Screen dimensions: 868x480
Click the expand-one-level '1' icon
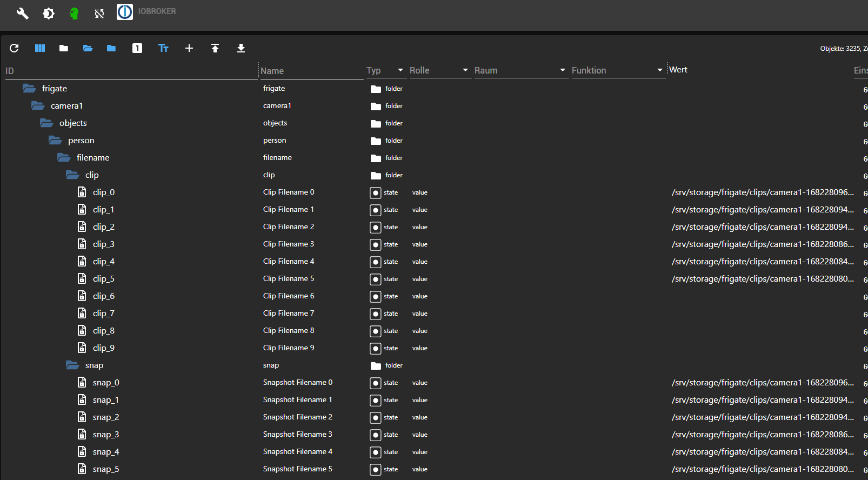(x=137, y=48)
